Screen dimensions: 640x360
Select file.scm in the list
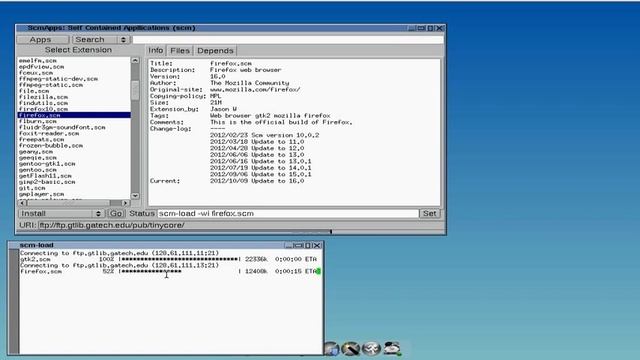[74, 91]
